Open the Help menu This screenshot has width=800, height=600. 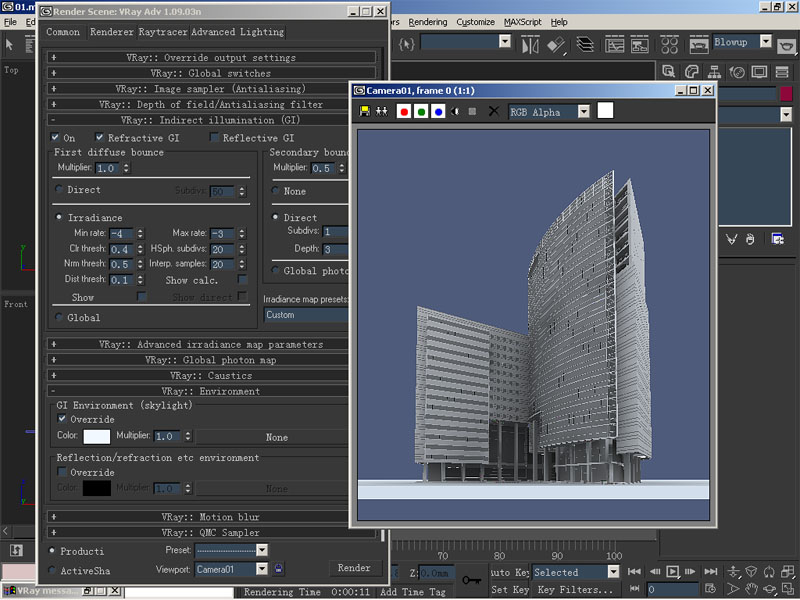559,22
